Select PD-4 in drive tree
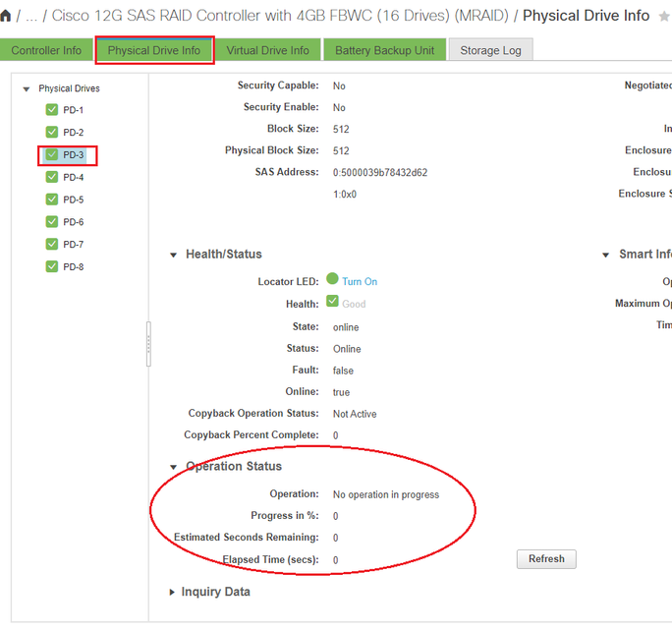This screenshot has width=672, height=630. click(74, 177)
